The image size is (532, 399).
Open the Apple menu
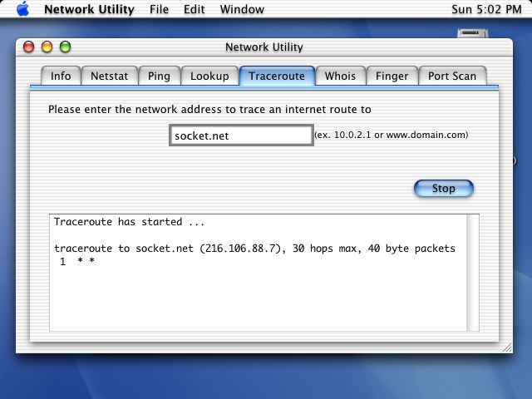pyautogui.click(x=23, y=9)
